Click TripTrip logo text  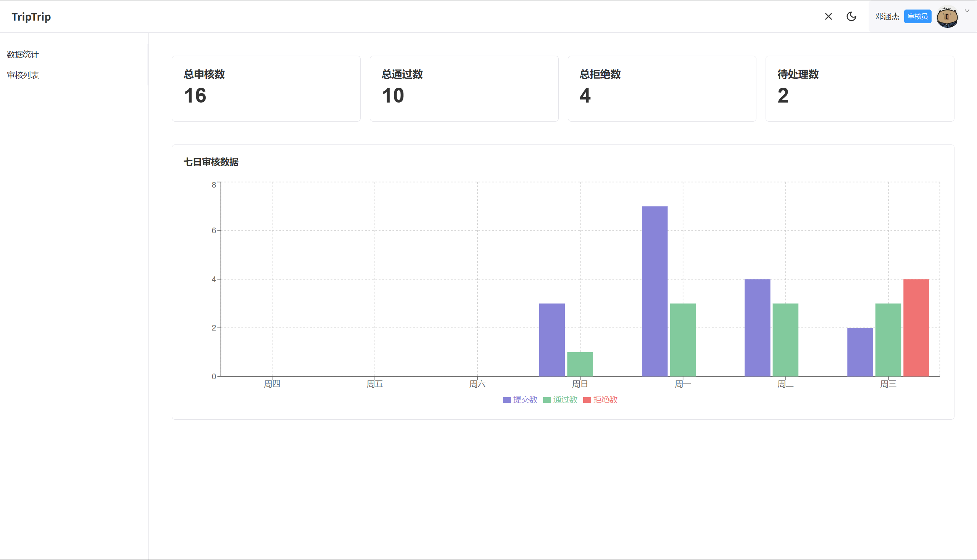point(31,17)
